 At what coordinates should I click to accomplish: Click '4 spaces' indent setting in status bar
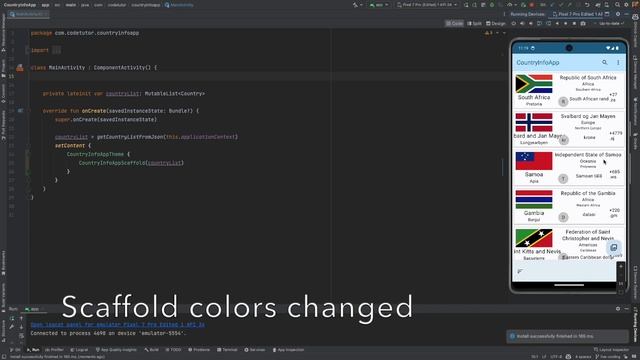coord(582,357)
